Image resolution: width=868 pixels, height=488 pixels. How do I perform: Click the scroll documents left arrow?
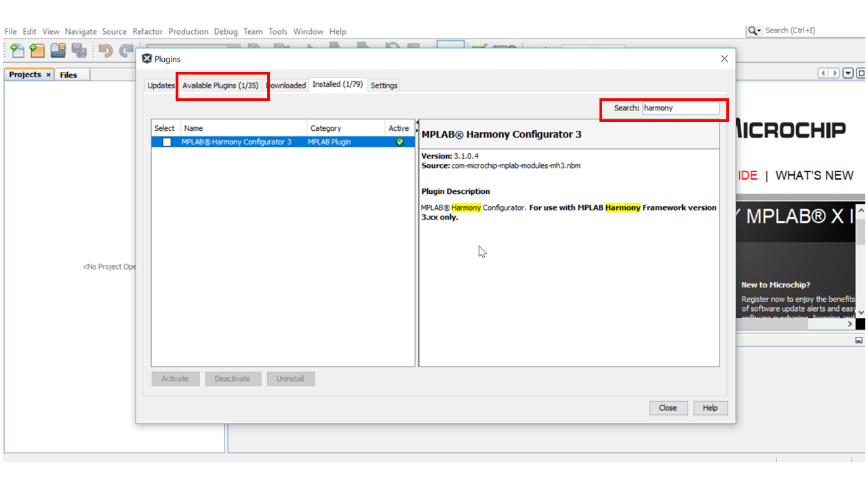point(823,73)
